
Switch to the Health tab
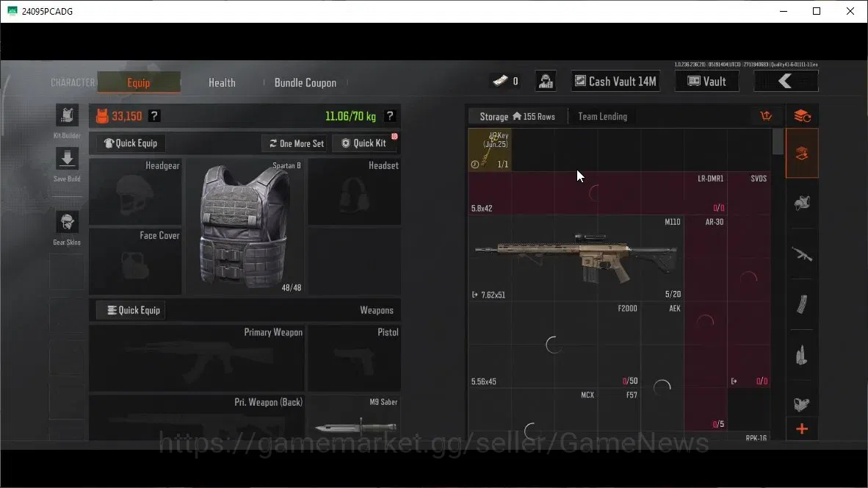tap(222, 82)
